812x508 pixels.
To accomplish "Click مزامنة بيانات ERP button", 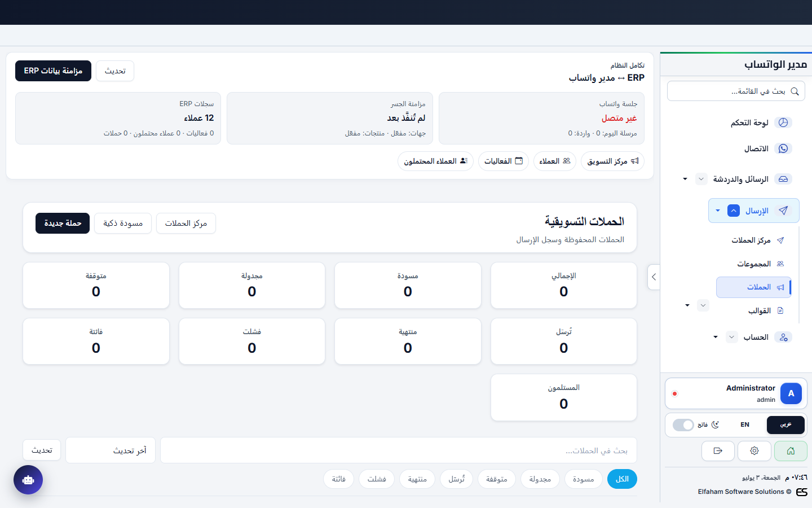I will [x=53, y=71].
